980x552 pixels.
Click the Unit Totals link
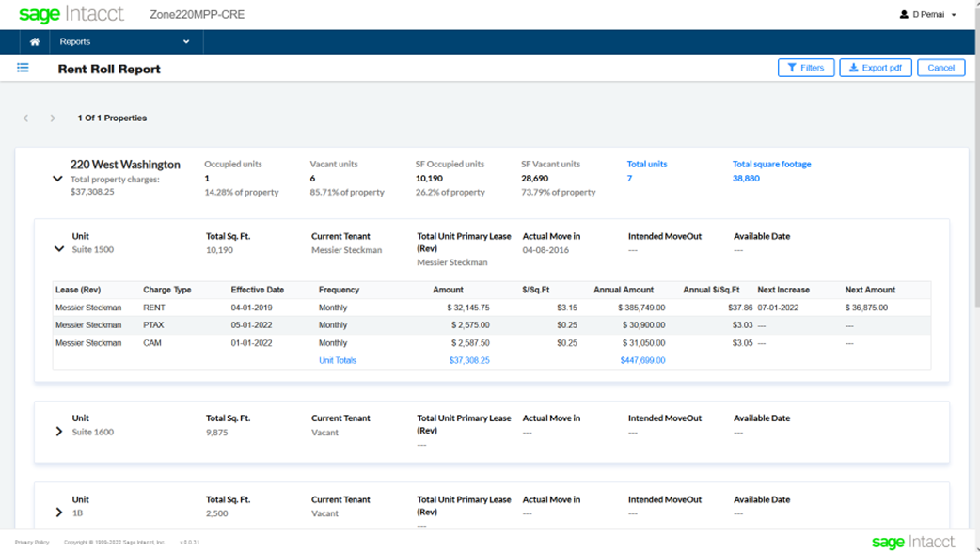[338, 361]
